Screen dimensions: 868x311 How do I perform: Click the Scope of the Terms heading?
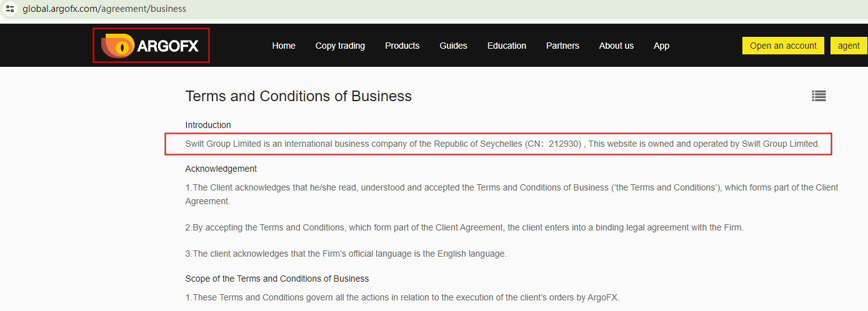click(x=277, y=279)
